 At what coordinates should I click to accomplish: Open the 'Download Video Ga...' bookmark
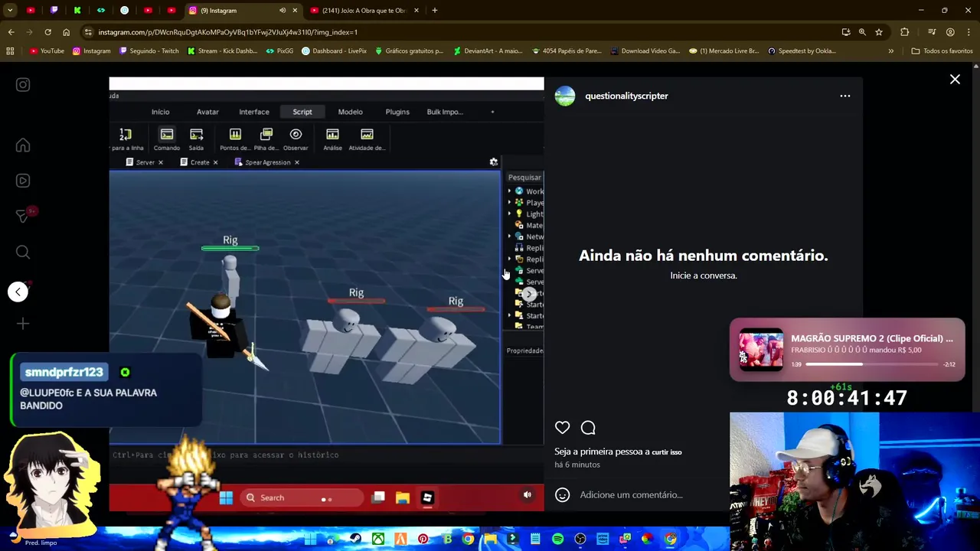[x=645, y=51]
